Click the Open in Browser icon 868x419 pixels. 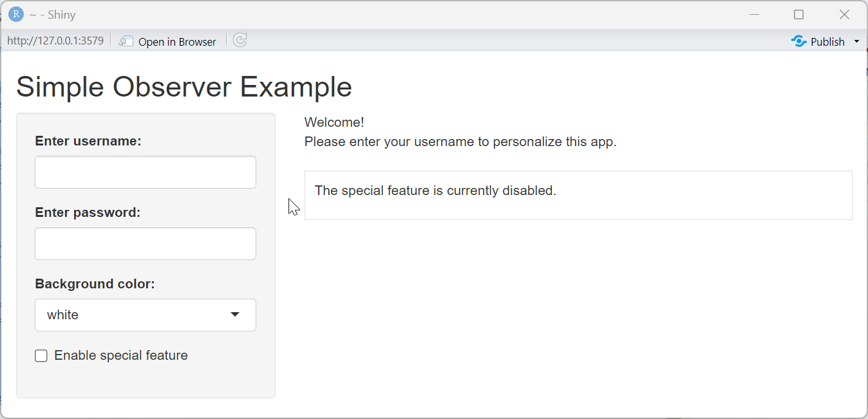tap(125, 41)
